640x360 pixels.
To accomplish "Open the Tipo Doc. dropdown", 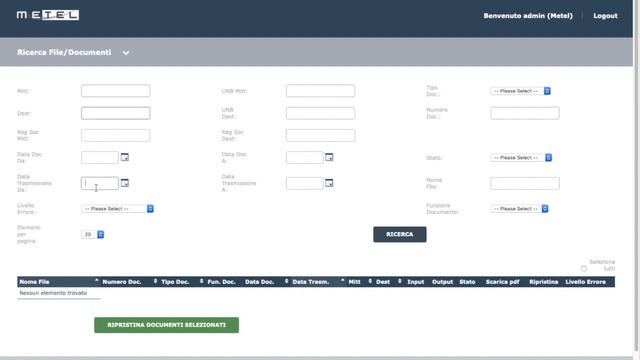I will 521,91.
